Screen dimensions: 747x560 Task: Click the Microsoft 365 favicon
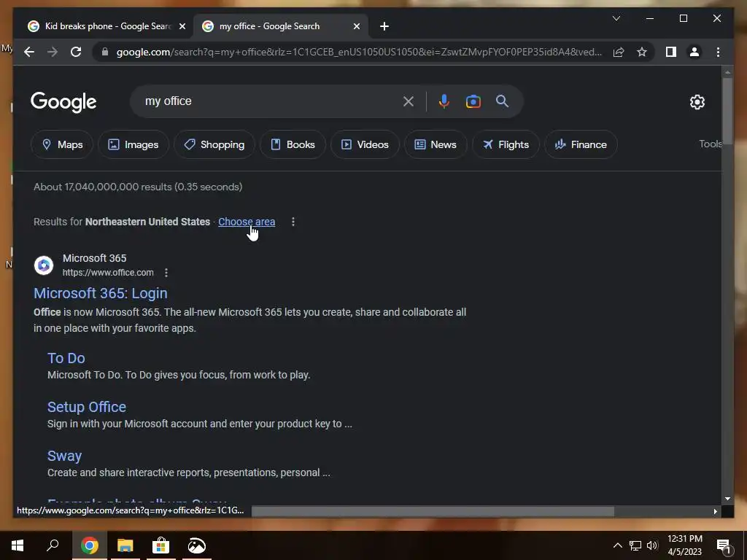(x=43, y=265)
